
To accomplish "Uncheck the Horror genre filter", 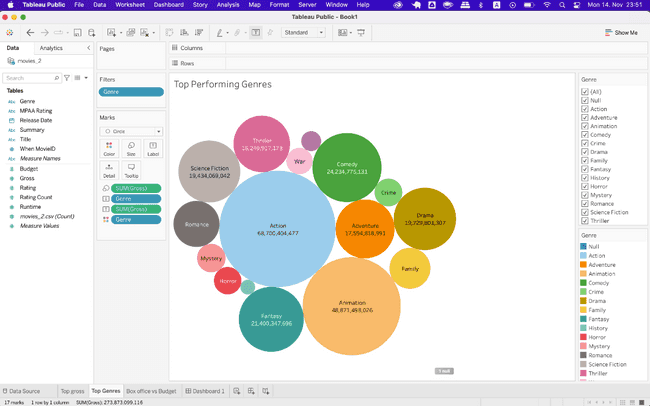I will 585,186.
